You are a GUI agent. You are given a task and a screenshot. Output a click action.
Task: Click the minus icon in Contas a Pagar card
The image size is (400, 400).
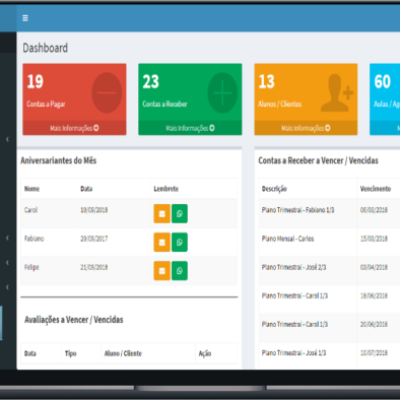[x=107, y=93]
